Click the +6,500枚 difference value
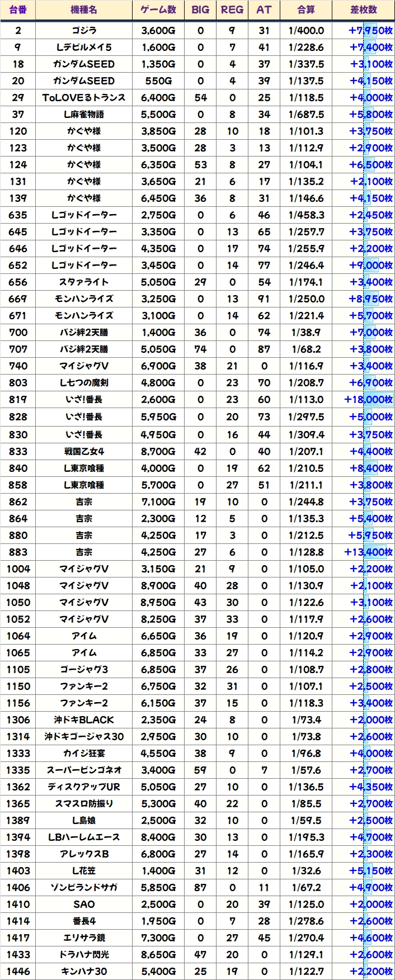This screenshot has width=395, height=980. 371,165
